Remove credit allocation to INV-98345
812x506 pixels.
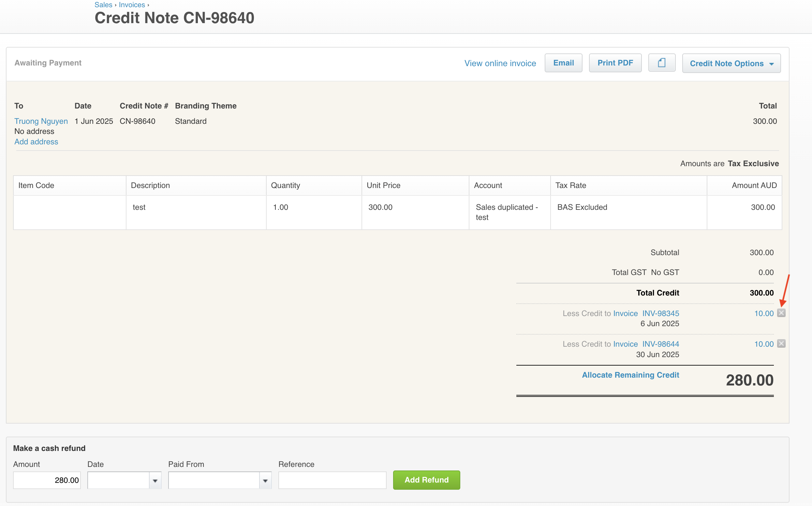click(781, 313)
